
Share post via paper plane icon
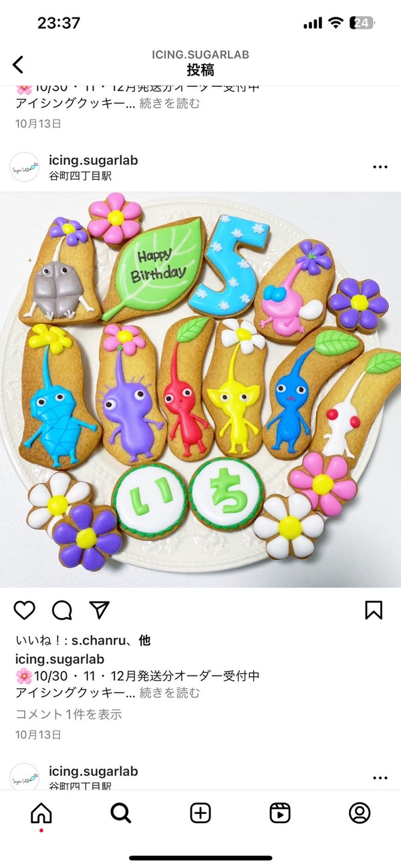coord(100,609)
